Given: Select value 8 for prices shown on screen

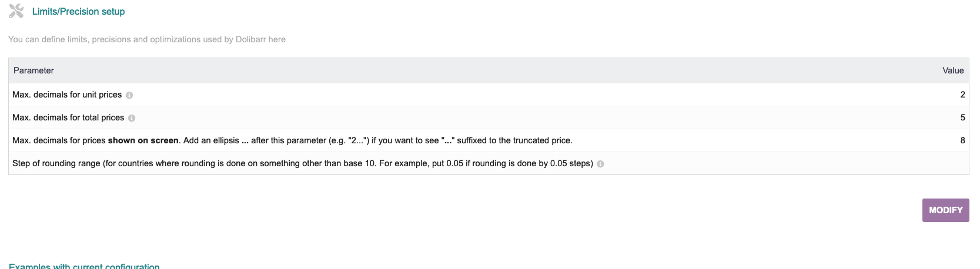Looking at the screenshot, I should 962,140.
